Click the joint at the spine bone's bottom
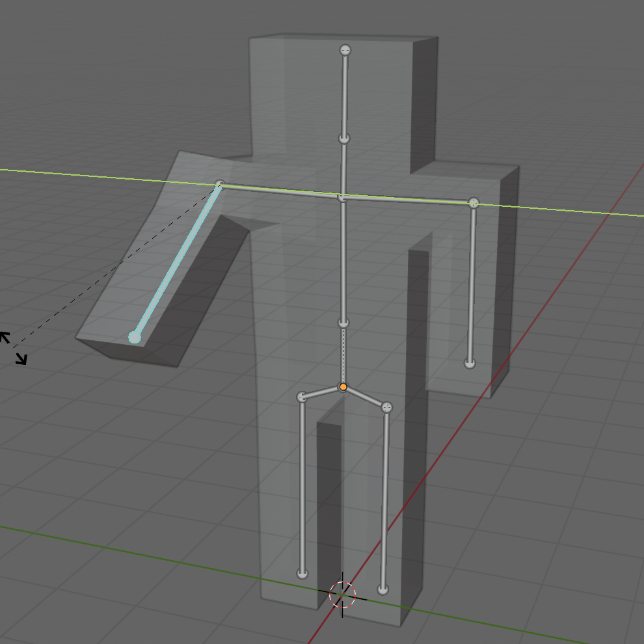 tap(343, 323)
